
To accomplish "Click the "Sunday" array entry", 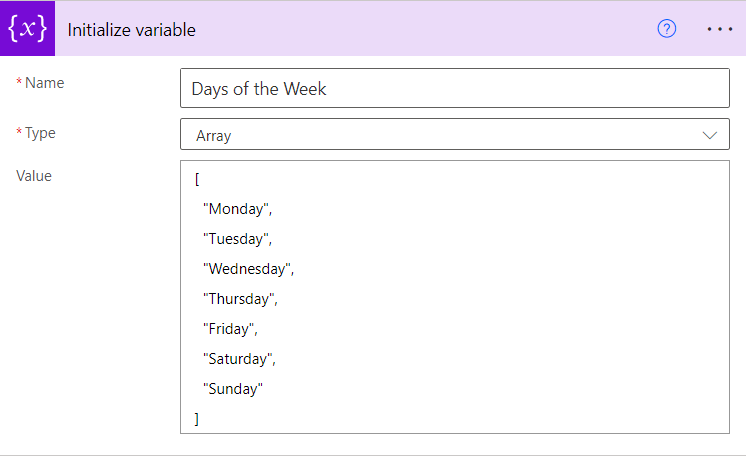I will click(x=233, y=389).
